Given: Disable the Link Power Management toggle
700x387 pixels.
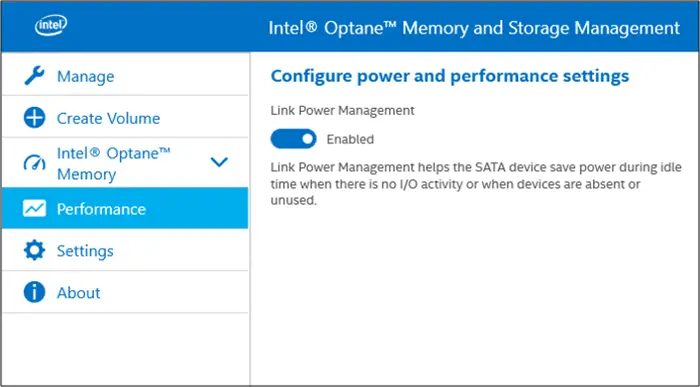Looking at the screenshot, I should coord(293,139).
